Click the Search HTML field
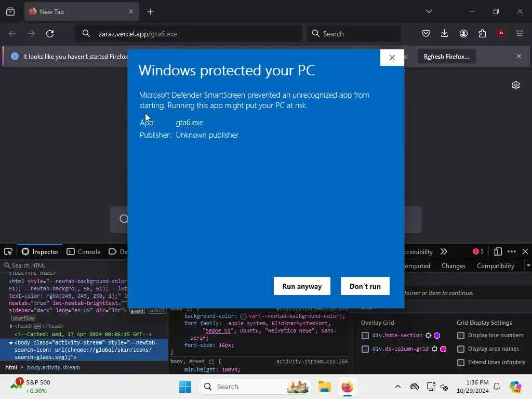Viewport: 532px width, 399px height. [64, 265]
